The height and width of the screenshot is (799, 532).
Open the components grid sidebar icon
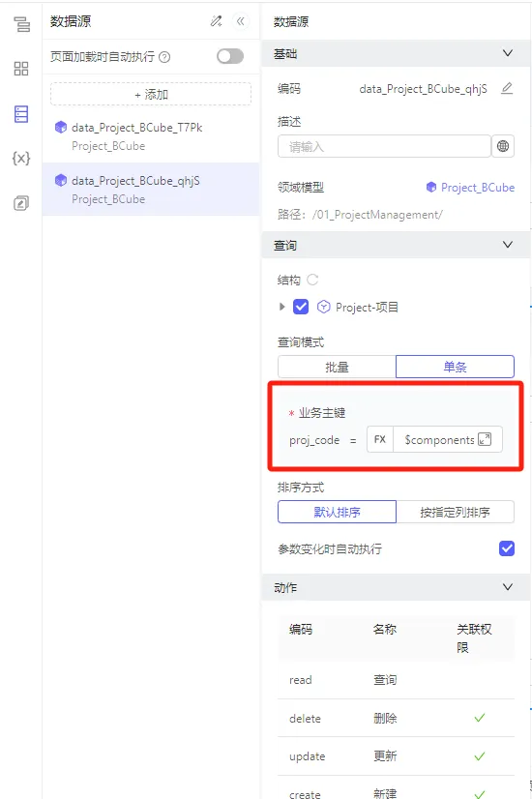point(21,69)
